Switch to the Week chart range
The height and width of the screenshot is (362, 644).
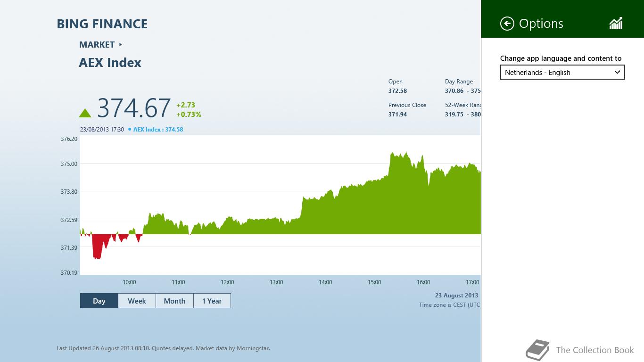pos(137,301)
